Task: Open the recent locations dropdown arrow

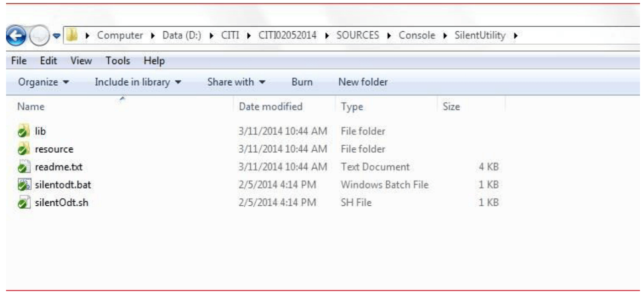Action: coord(56,36)
